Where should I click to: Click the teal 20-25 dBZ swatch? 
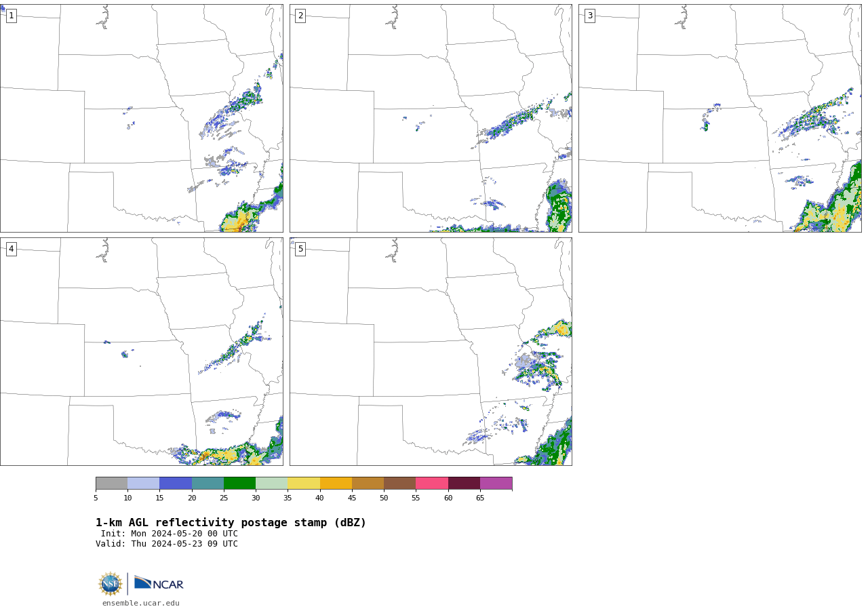point(208,483)
